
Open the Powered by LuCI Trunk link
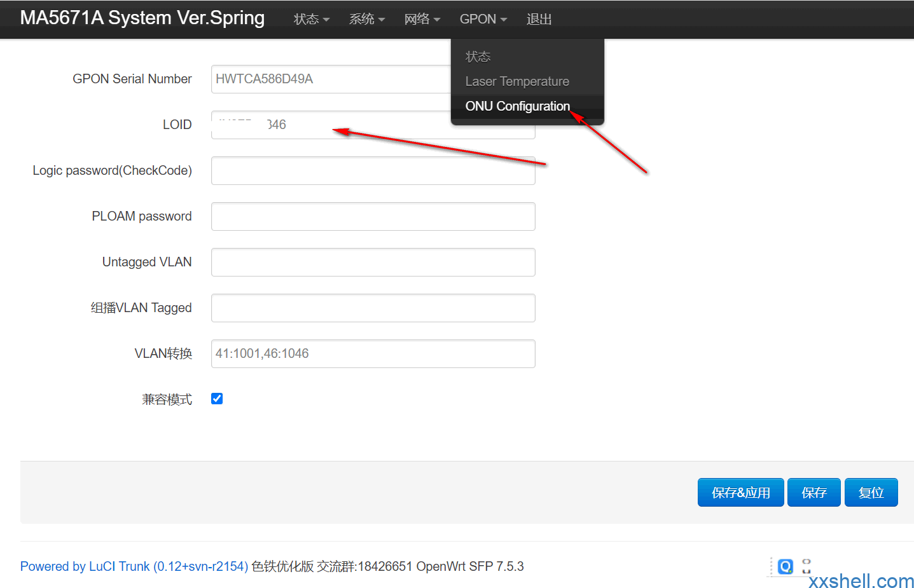click(134, 566)
